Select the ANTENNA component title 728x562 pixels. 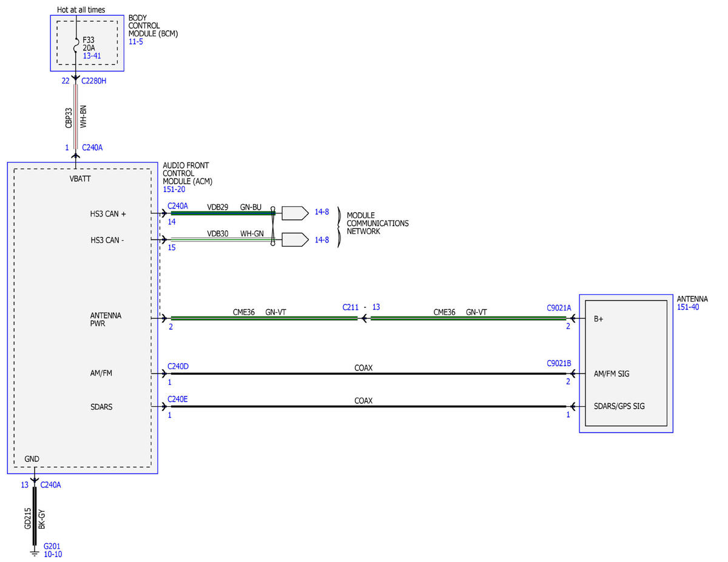[692, 299]
